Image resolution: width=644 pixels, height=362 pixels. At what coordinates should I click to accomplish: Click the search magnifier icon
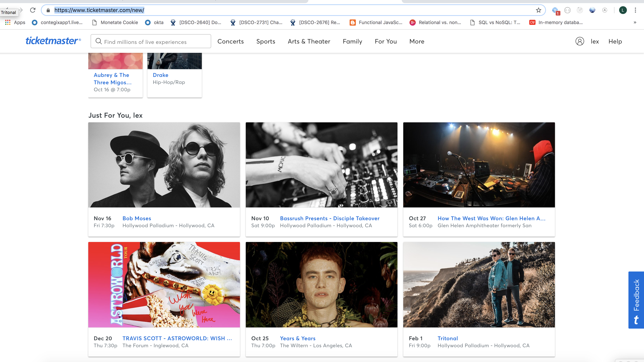tap(99, 41)
